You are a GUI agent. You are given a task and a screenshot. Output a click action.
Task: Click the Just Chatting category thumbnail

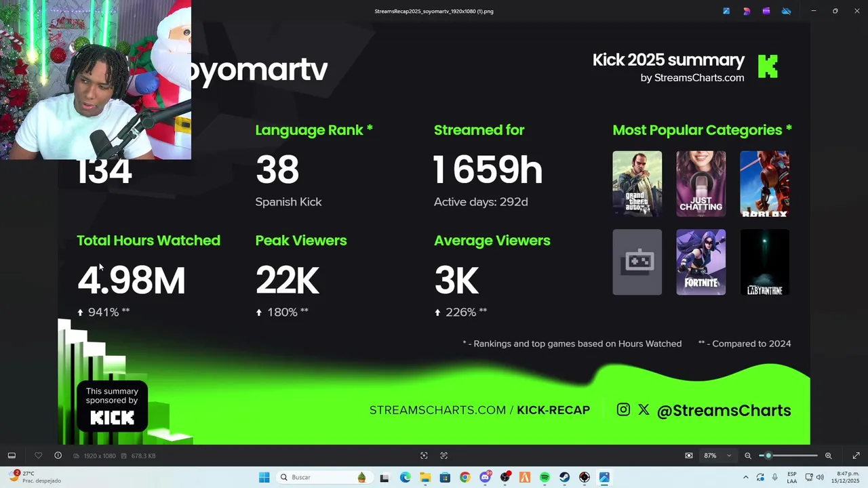coord(701,184)
